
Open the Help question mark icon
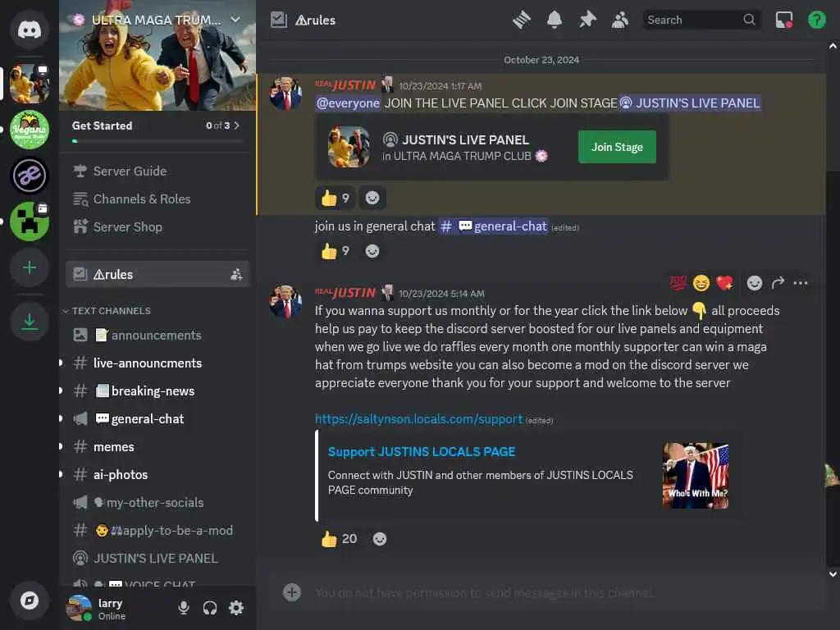click(816, 20)
